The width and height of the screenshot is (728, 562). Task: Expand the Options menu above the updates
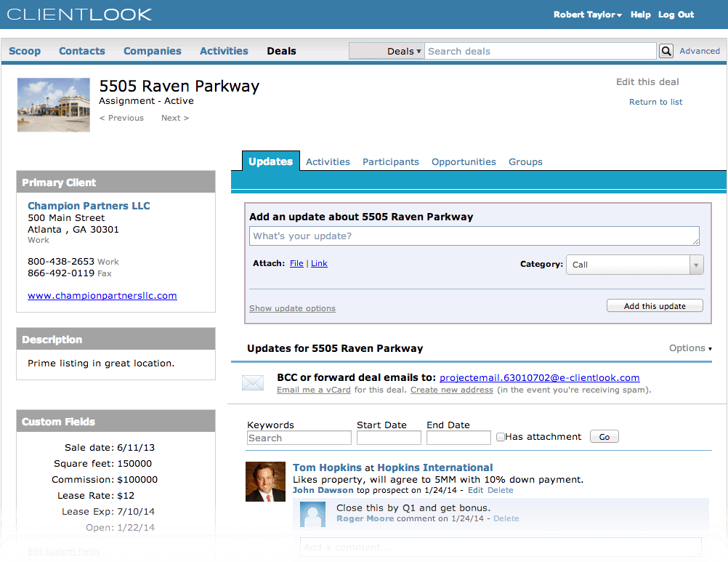click(x=689, y=348)
